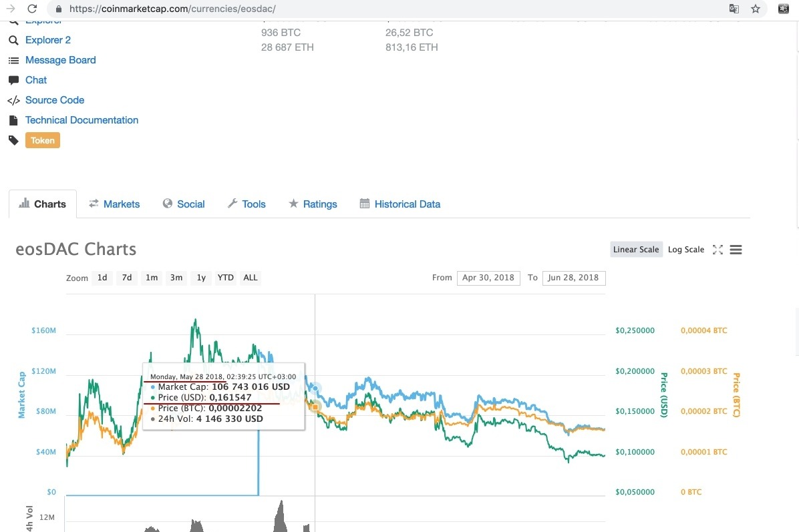Click the 813,16 ETH value

[x=412, y=47]
